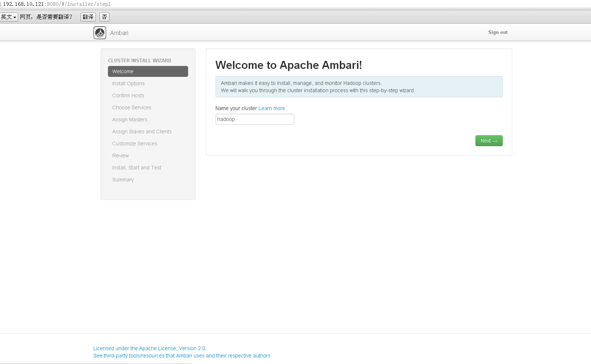591x364 pixels.
Task: Click the Sign out link
Action: coord(498,32)
